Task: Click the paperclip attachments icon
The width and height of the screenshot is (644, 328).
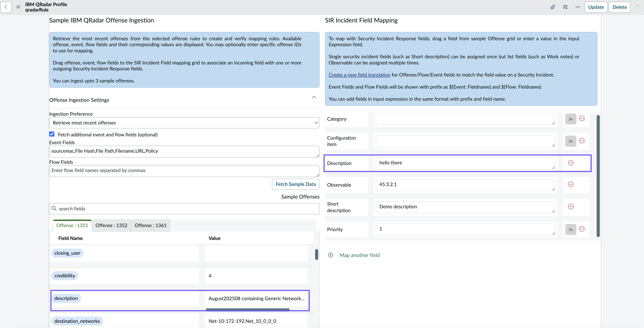Action: [x=553, y=7]
